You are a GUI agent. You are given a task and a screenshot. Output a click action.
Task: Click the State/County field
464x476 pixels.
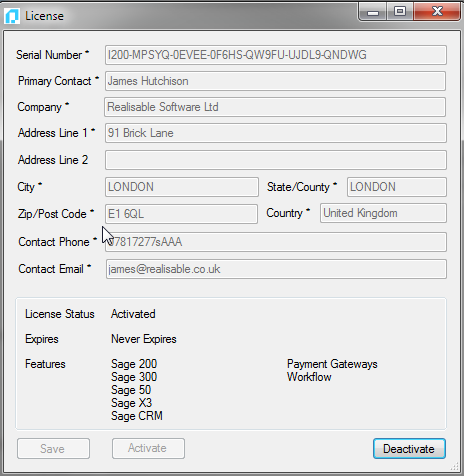397,187
